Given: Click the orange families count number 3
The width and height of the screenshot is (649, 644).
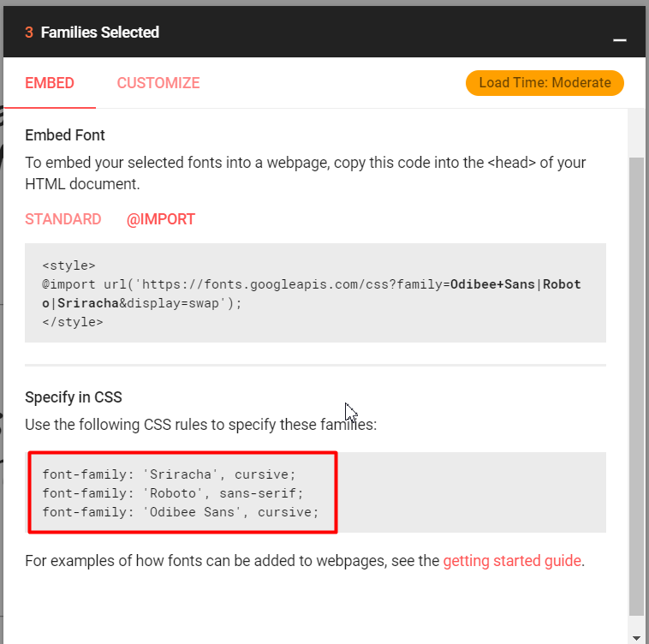Looking at the screenshot, I should point(29,33).
